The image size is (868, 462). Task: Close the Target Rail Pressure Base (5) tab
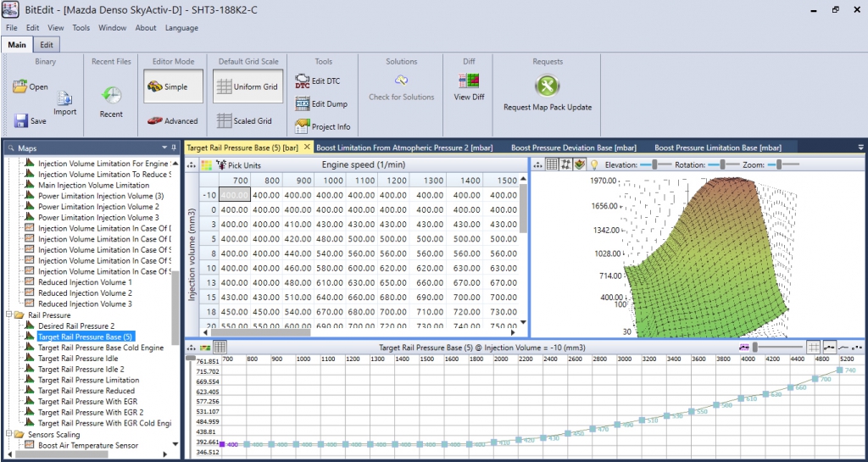[x=307, y=148]
